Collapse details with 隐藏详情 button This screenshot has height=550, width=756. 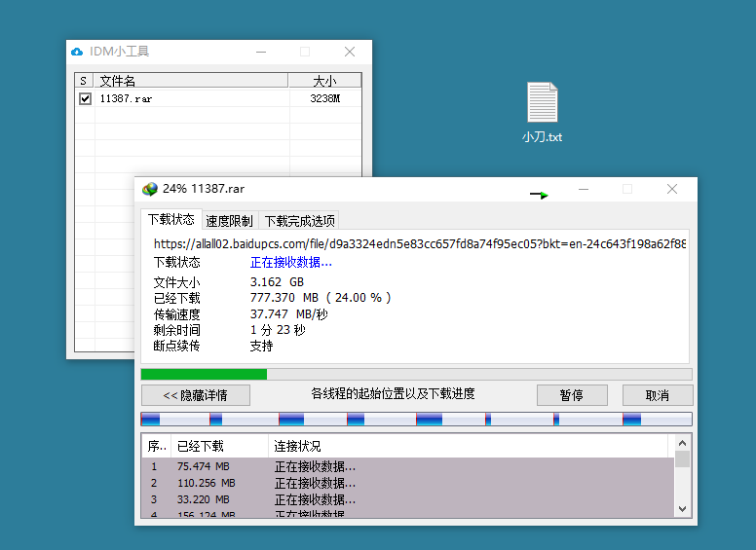click(195, 395)
